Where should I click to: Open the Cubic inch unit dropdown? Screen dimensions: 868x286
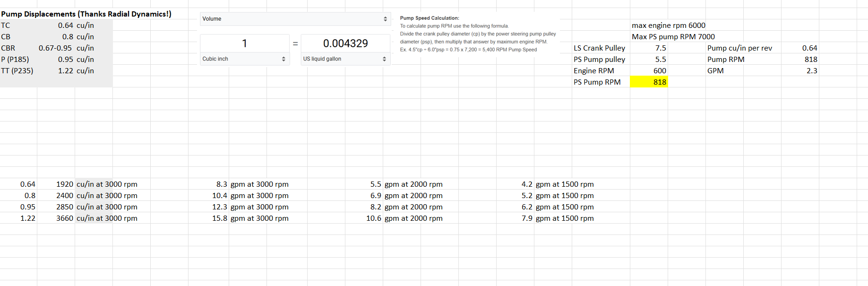pyautogui.click(x=245, y=59)
